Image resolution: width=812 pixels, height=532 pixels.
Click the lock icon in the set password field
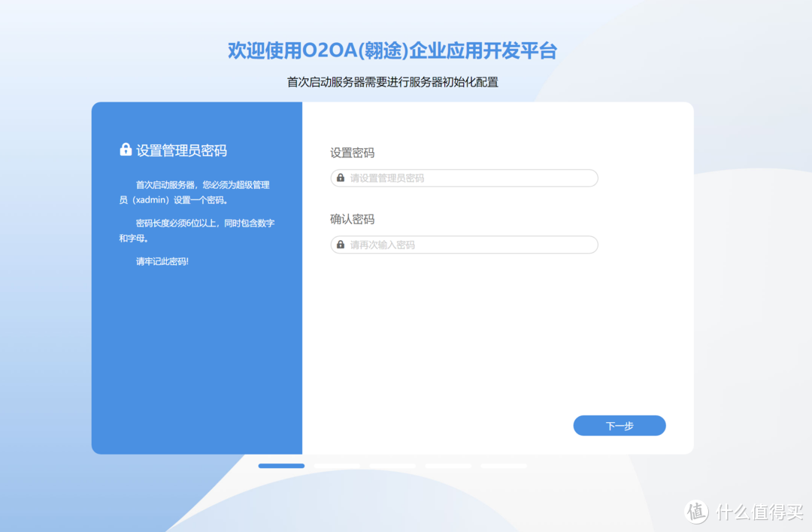[342, 178]
